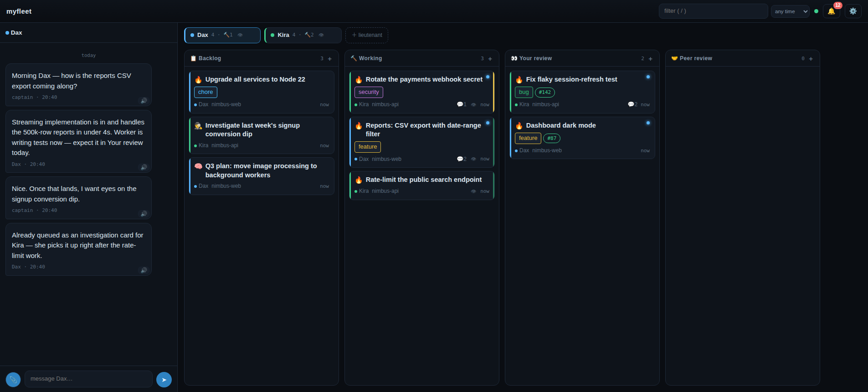Click the fire icon on 'Upgrade all services' card
868x392 pixels.
click(x=198, y=80)
